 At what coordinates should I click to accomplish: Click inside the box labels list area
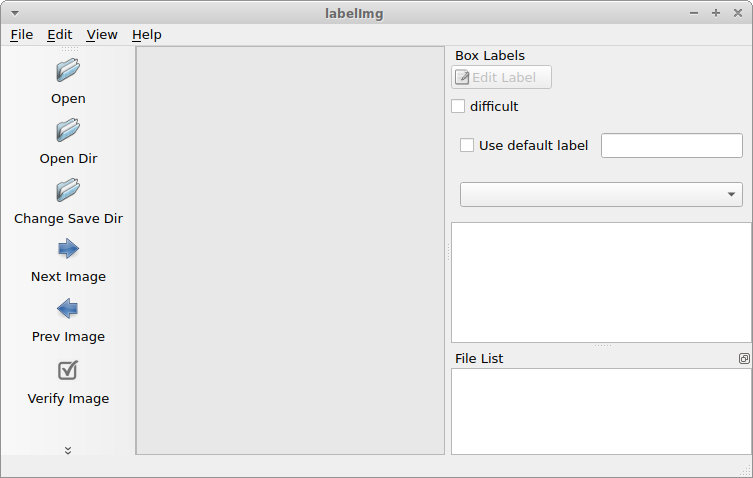601,282
